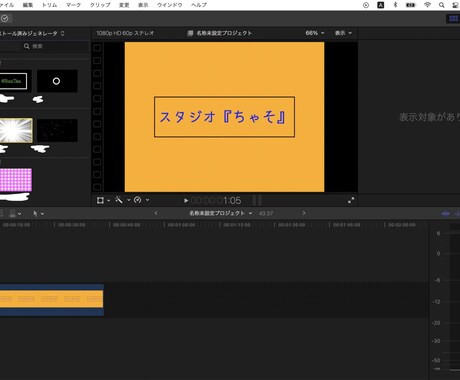Expand the retime dropdown arrow
Screen dimensions: 460x380
tap(147, 200)
